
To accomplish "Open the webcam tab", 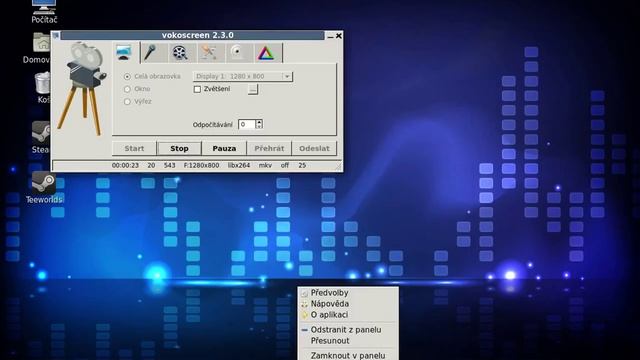I will (x=238, y=53).
